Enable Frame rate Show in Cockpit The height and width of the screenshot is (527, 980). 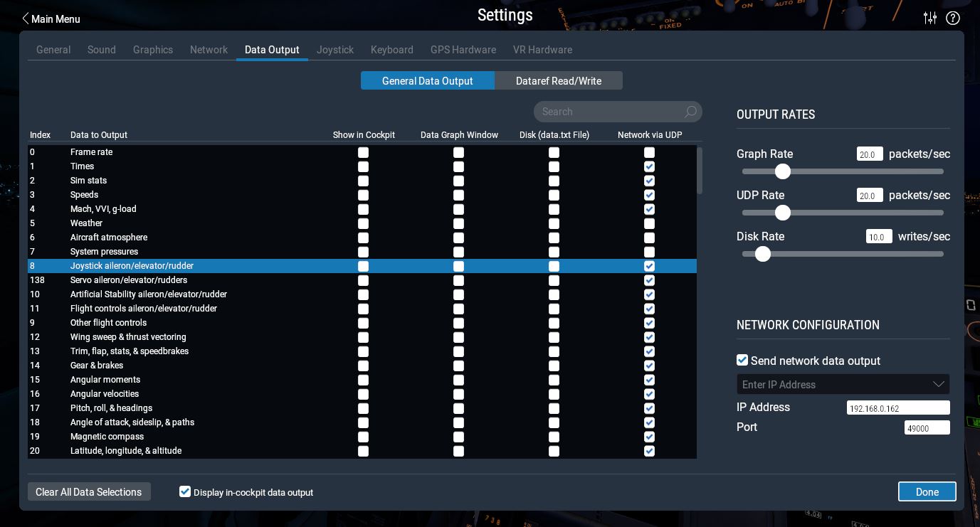pos(363,152)
